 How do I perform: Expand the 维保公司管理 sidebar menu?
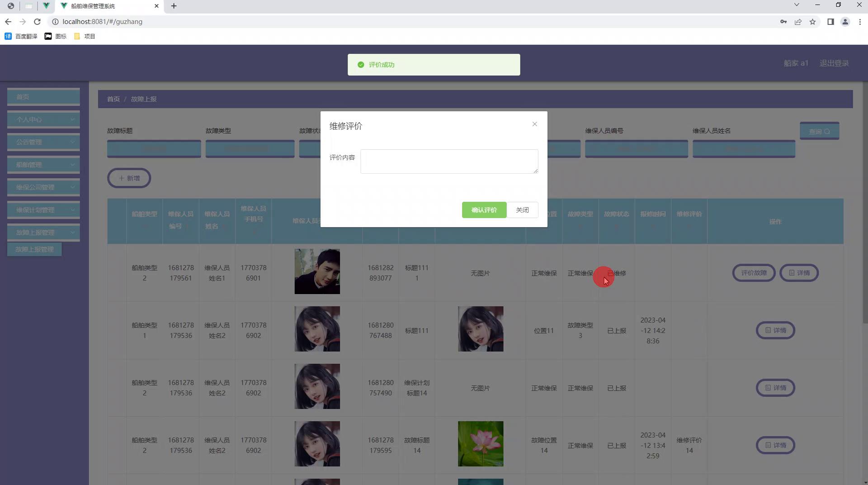(x=43, y=187)
